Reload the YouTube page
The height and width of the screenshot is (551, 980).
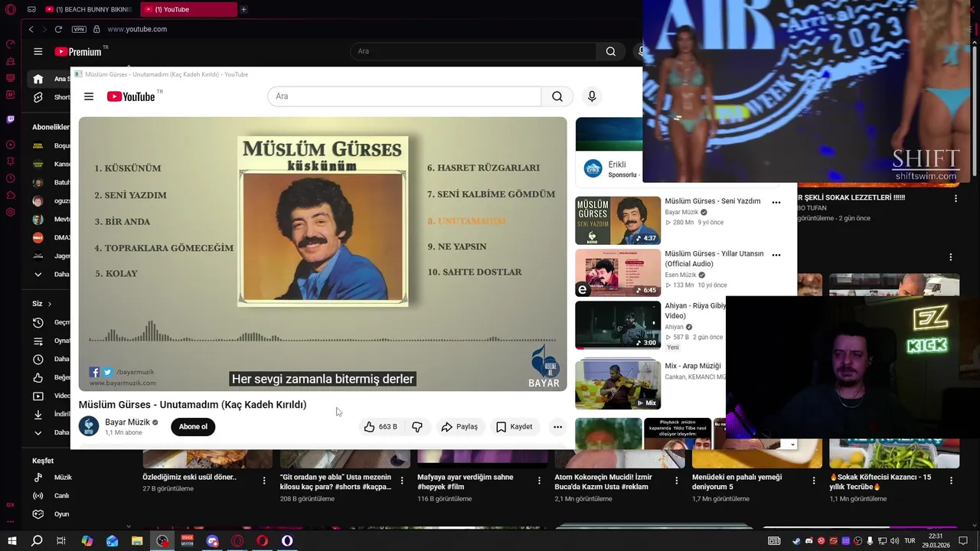point(58,29)
